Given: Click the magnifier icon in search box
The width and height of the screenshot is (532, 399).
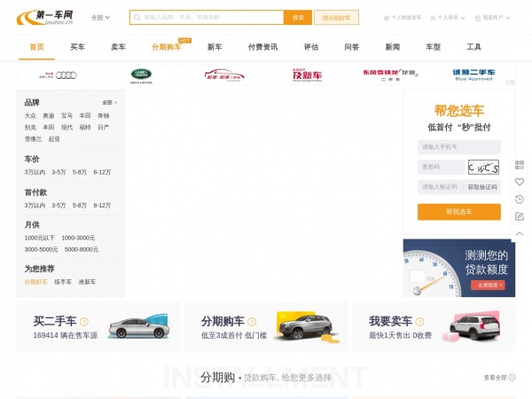Looking at the screenshot, I should point(137,18).
